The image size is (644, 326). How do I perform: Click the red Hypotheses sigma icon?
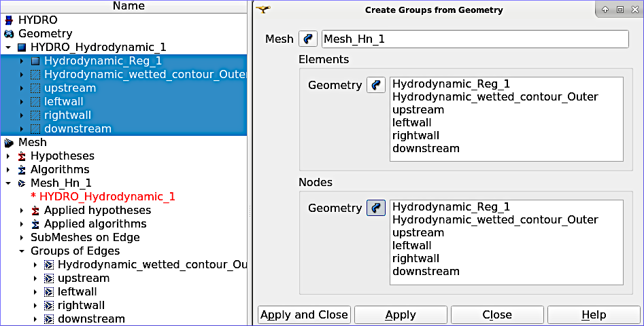tap(22, 156)
